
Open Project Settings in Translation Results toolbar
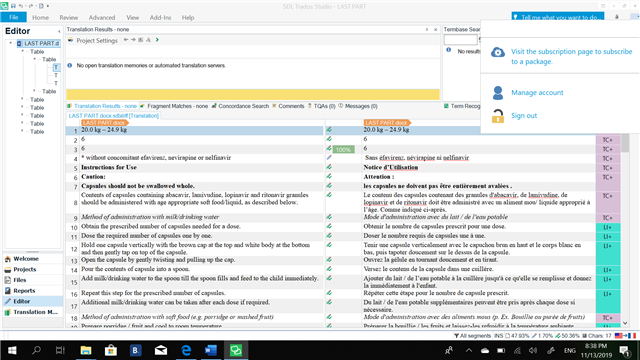pos(93,40)
